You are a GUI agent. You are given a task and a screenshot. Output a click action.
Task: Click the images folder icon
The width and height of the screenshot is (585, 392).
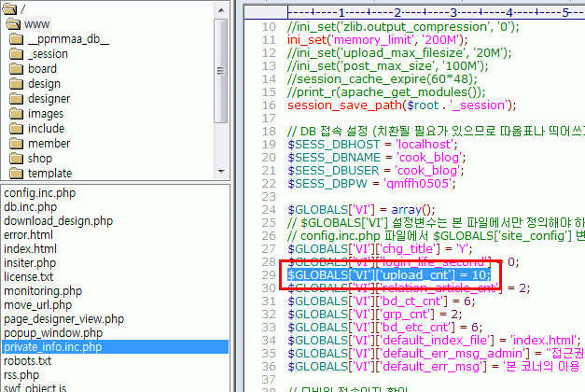click(17, 114)
